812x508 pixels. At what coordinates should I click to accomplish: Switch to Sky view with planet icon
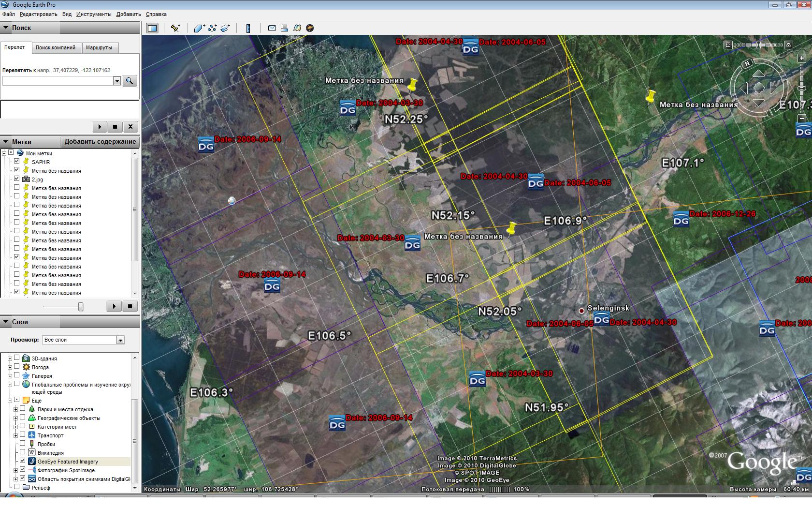tap(310, 28)
